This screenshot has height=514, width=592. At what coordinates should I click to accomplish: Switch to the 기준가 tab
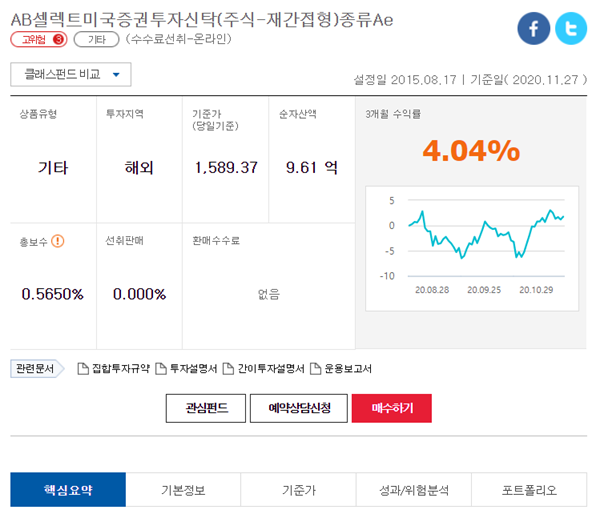pyautogui.click(x=298, y=489)
